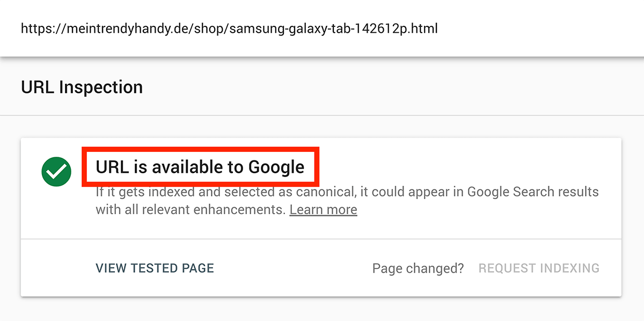Click the VIEW TESTED PAGE button
644x321 pixels.
tap(155, 268)
